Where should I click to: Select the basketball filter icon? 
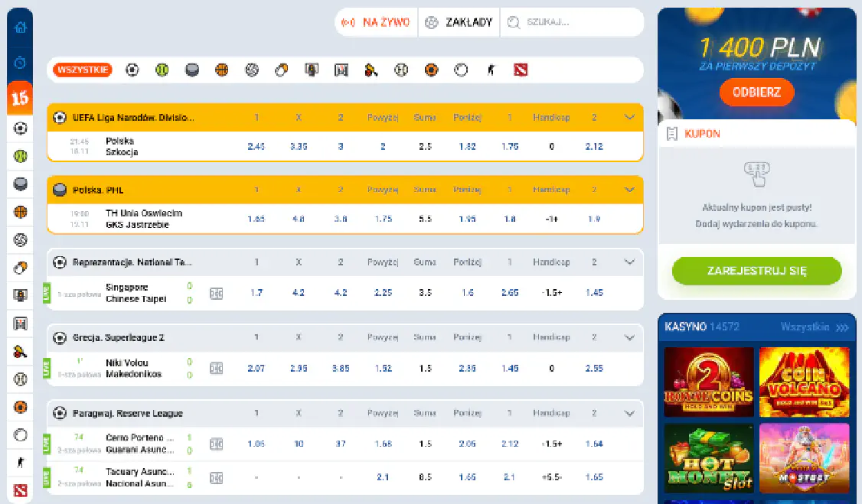(x=222, y=70)
